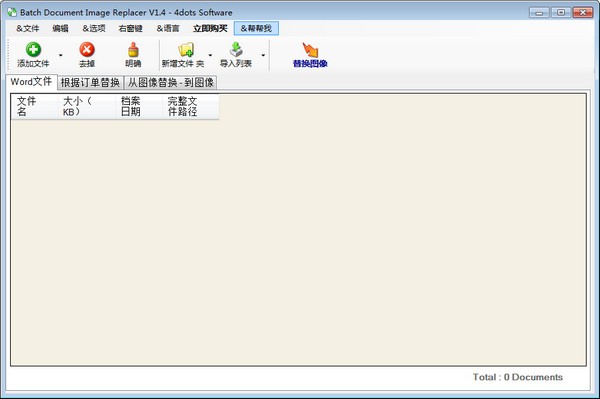Sort by the 大小（KB） column header
The width and height of the screenshot is (600, 399).
click(87, 106)
